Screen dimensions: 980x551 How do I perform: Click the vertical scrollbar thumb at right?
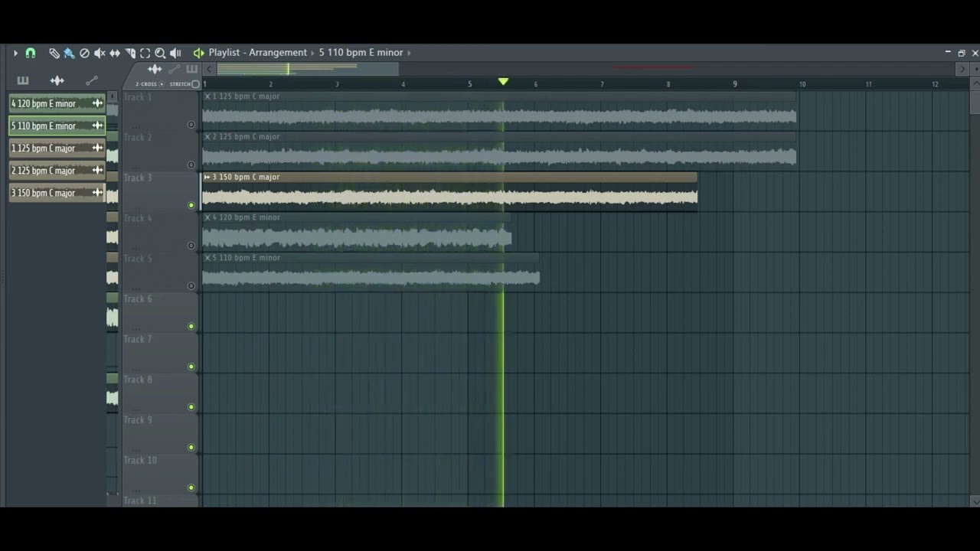[x=975, y=103]
